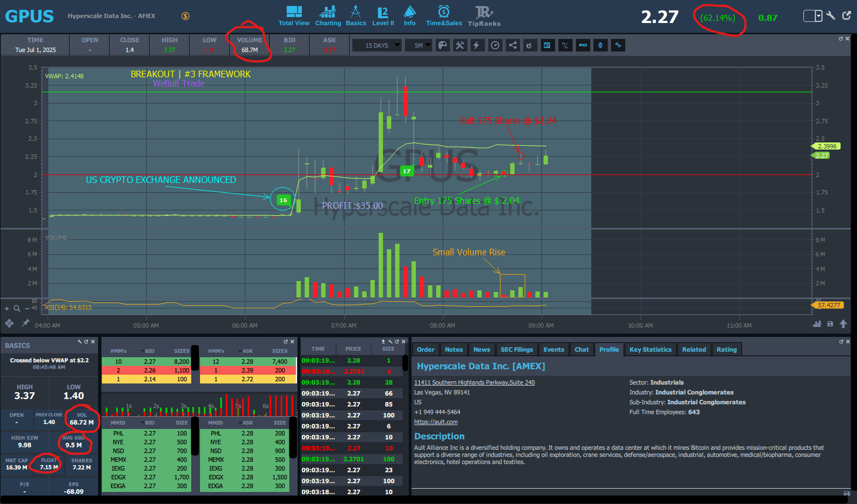
Task: Open the company address map link
Action: click(475, 382)
